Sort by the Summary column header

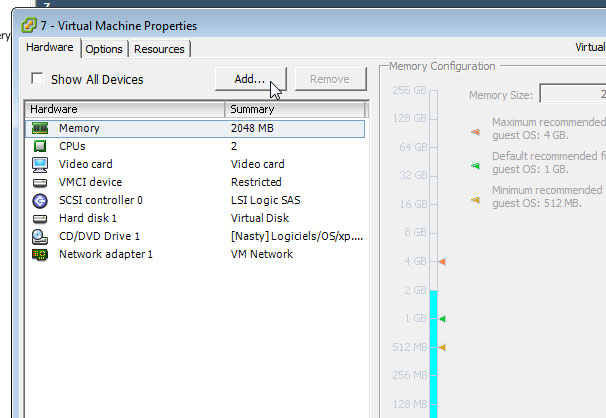pyautogui.click(x=295, y=109)
